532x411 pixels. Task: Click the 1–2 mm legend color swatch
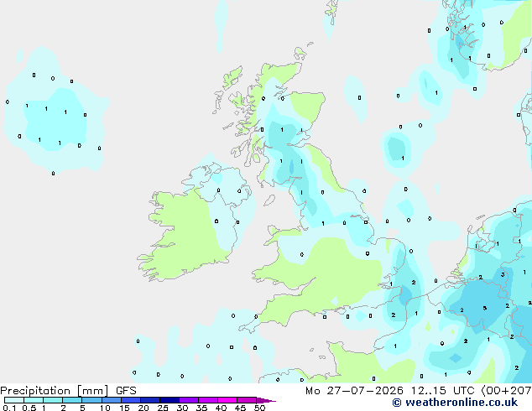click(53, 400)
